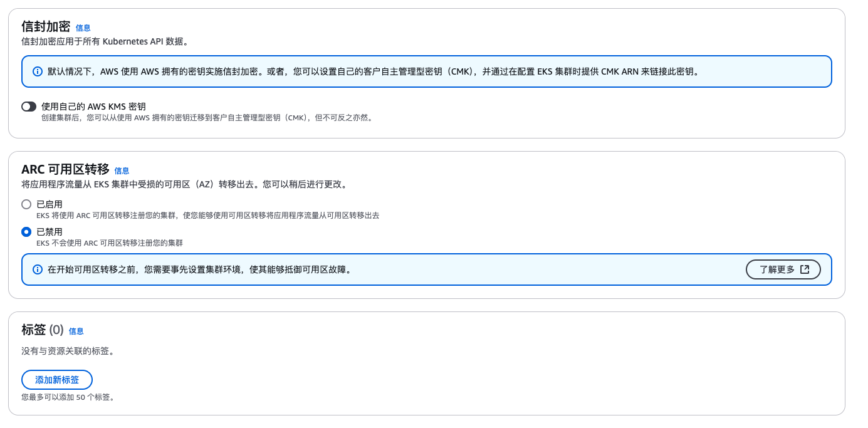Click the external link icon on 了解更多

pyautogui.click(x=805, y=269)
